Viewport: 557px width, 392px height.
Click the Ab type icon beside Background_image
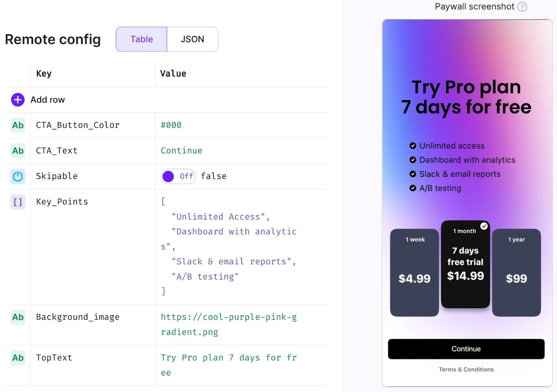(x=18, y=317)
